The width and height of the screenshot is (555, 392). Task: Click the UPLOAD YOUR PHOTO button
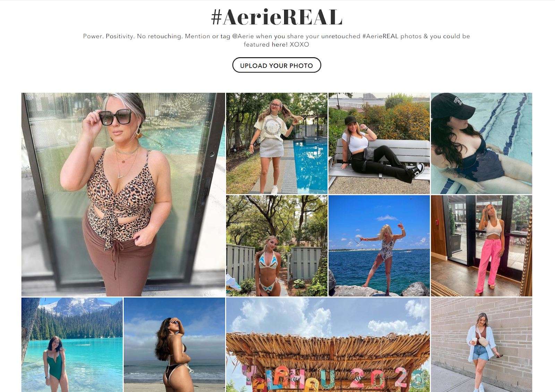(x=276, y=65)
